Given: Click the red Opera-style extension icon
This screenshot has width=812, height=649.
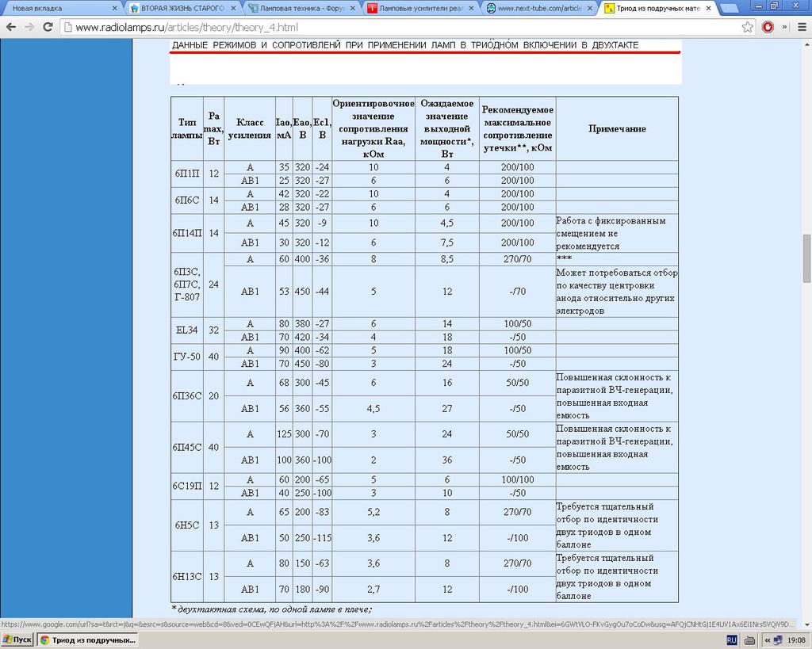Looking at the screenshot, I should (x=768, y=27).
